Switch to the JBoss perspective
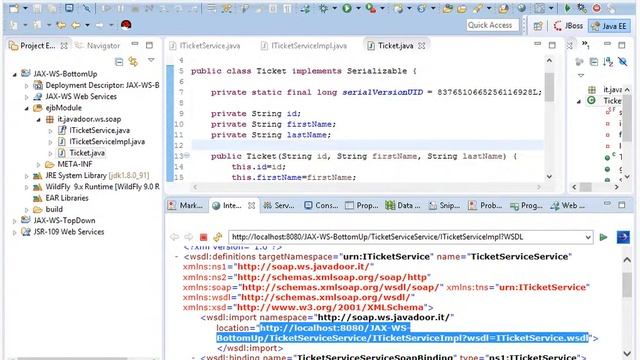Viewport: 640px width, 360px height. tap(568, 26)
